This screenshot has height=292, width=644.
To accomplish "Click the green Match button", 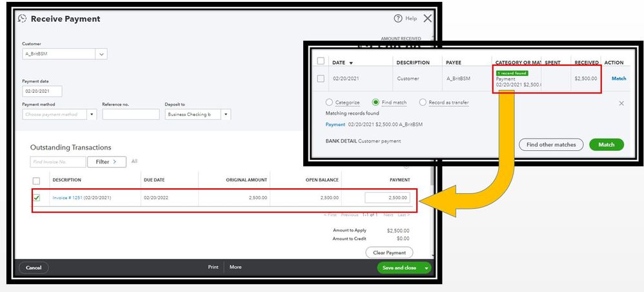I will (x=606, y=144).
